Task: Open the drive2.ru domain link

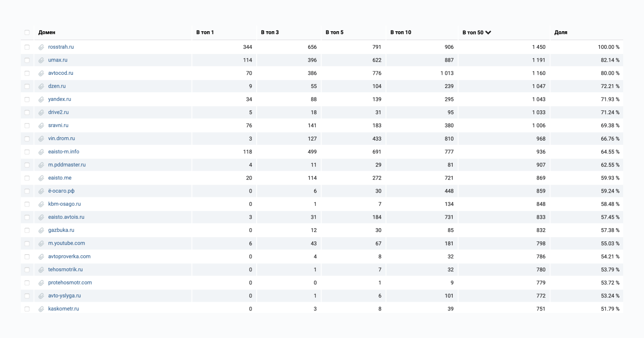Action: tap(58, 113)
